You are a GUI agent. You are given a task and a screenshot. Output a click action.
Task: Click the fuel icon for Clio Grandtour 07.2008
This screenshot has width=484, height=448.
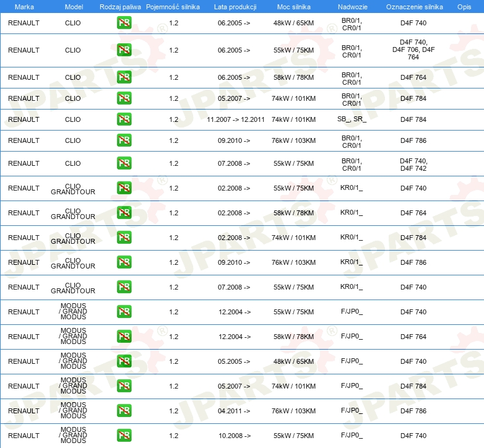(x=124, y=287)
